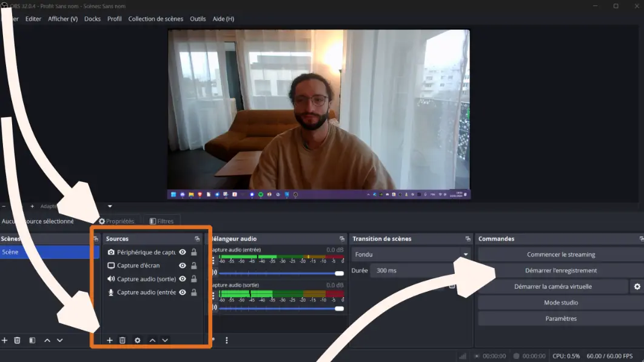Open the Fondu transition dropdown
Image resolution: width=644 pixels, height=362 pixels.
point(411,255)
